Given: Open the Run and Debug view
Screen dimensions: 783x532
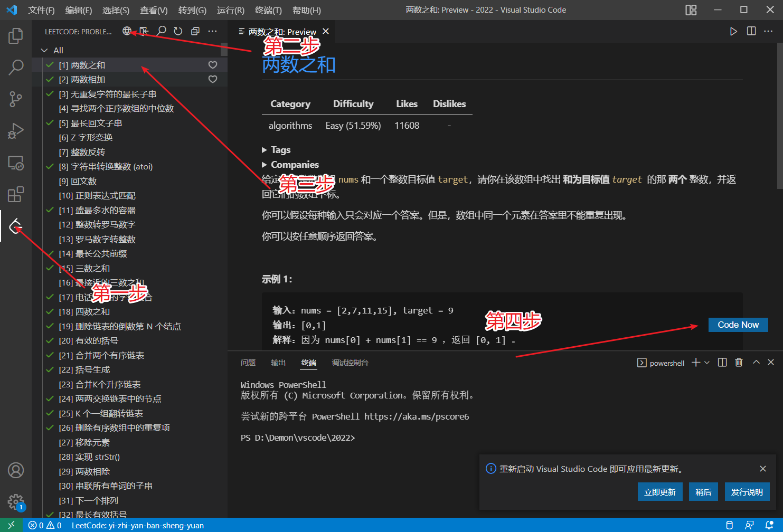Looking at the screenshot, I should 16,131.
